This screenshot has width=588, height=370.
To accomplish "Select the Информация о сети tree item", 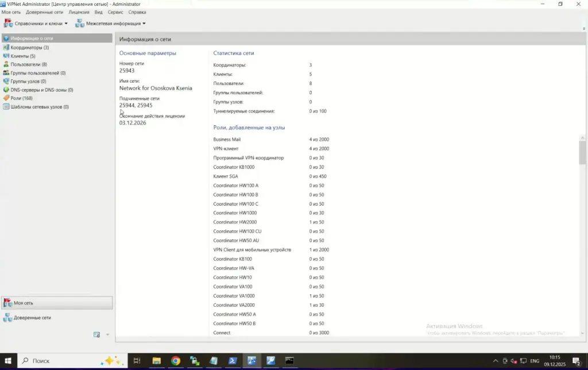I will pos(57,38).
